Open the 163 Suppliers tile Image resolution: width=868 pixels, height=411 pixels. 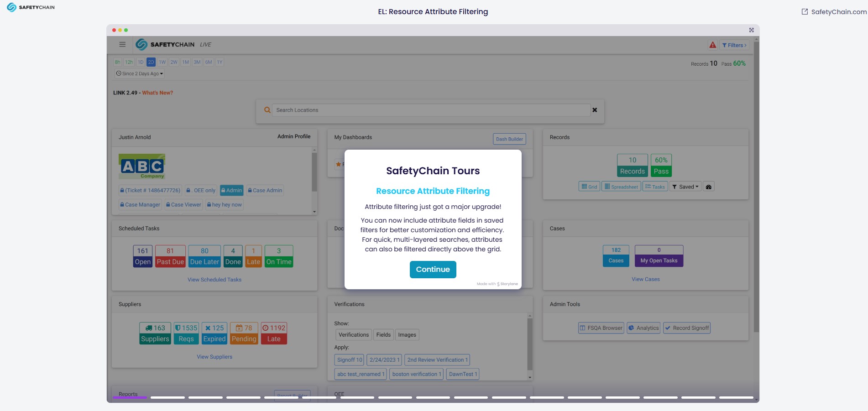[155, 333]
